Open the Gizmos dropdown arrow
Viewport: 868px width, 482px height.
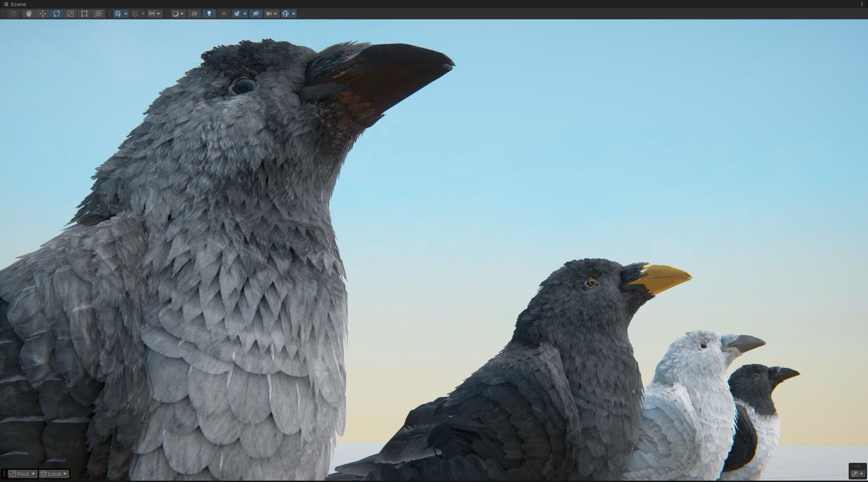(294, 14)
